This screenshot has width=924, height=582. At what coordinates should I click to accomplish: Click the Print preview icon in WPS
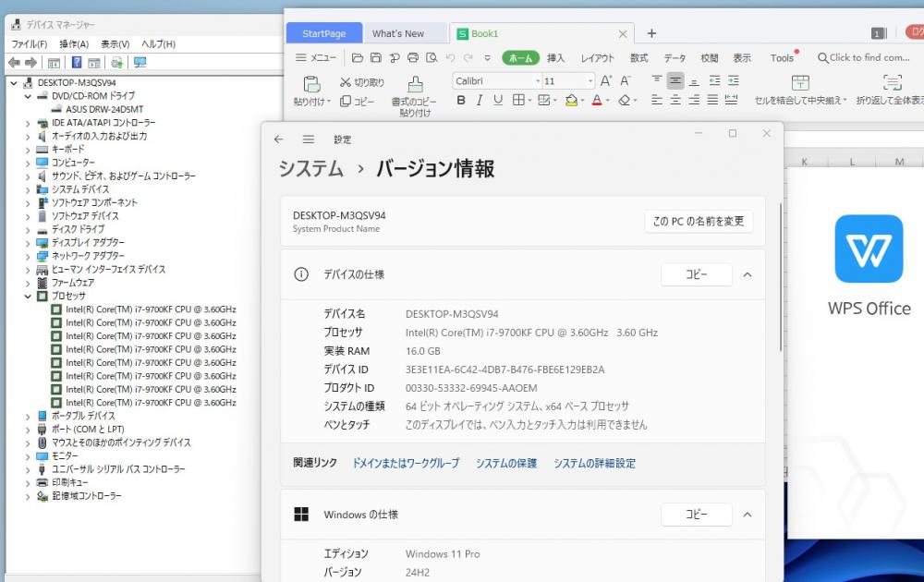[432, 57]
